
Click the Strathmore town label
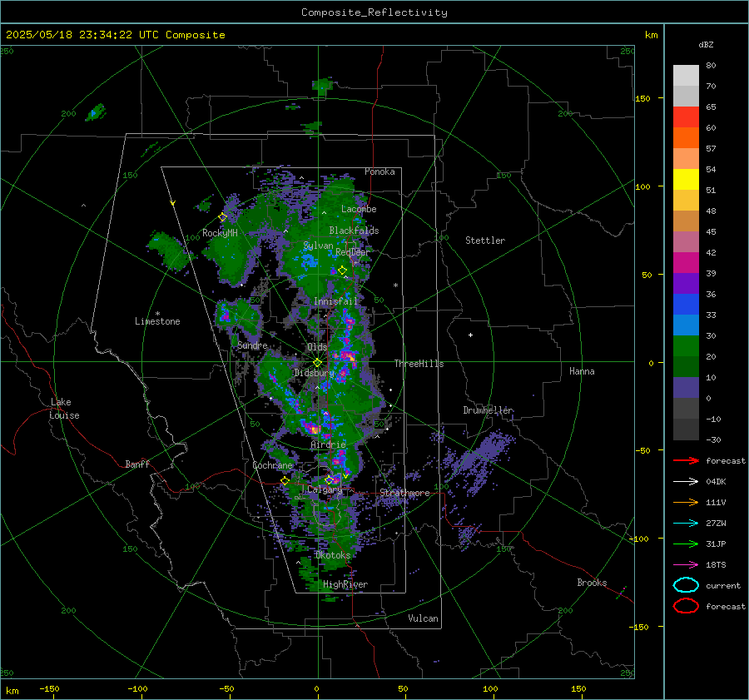pyautogui.click(x=404, y=493)
